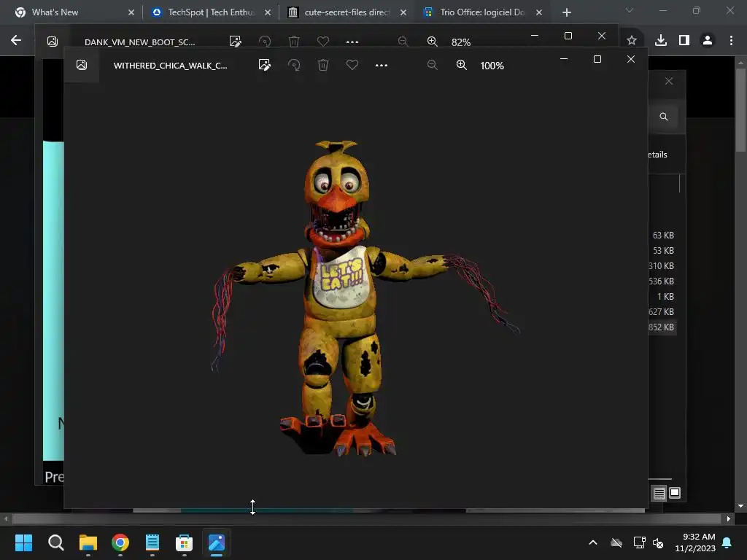
Task: Toggle Chrome side panel
Action: pos(684,40)
